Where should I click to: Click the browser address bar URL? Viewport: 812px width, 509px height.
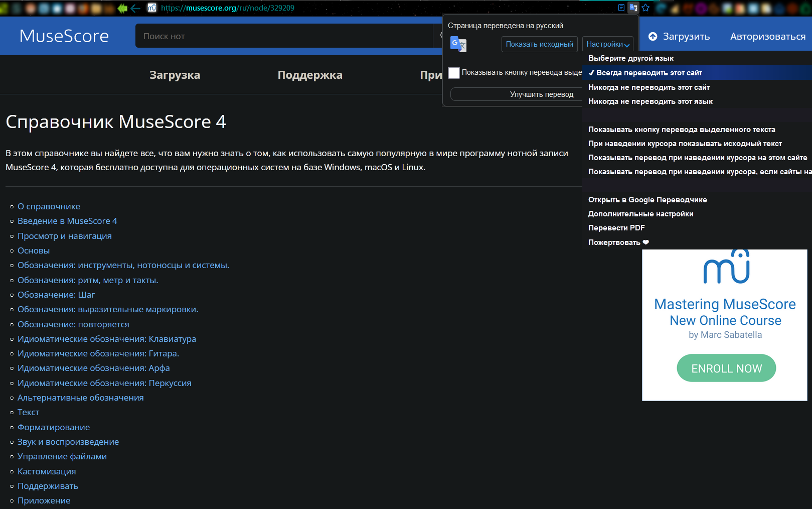(227, 8)
